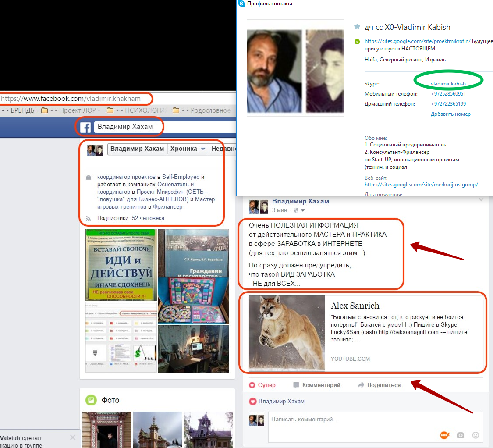The height and width of the screenshot is (448, 493).
Task: Open the Проект ЛОР bookmark folder
Action: (71, 110)
